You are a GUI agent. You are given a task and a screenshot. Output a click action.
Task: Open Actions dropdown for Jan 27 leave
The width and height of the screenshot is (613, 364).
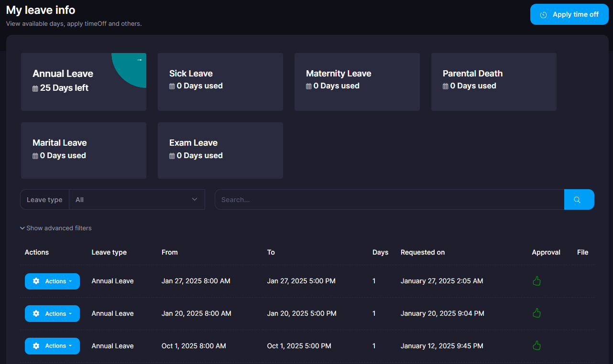[x=52, y=281]
